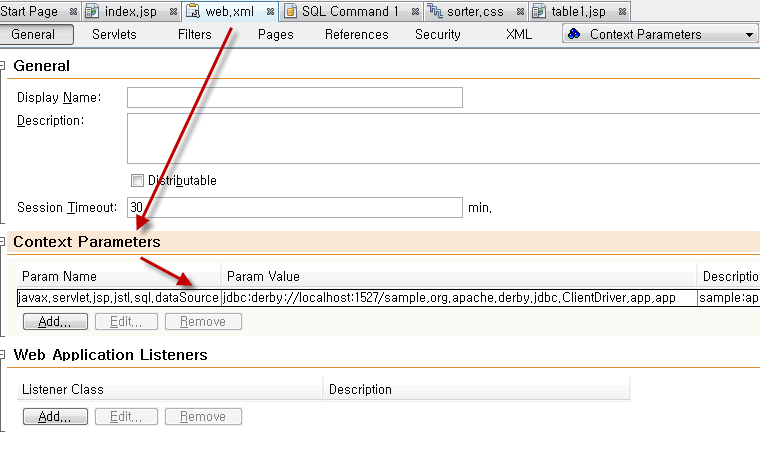This screenshot has height=454, width=760.
Task: Close the sorter.css tab
Action: click(x=520, y=12)
